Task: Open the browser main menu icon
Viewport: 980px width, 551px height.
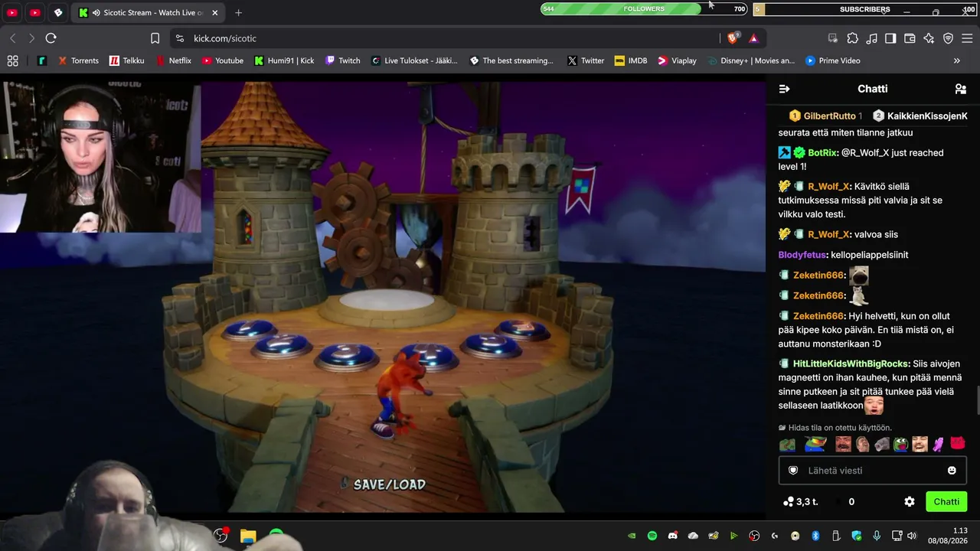Action: pos(967,38)
